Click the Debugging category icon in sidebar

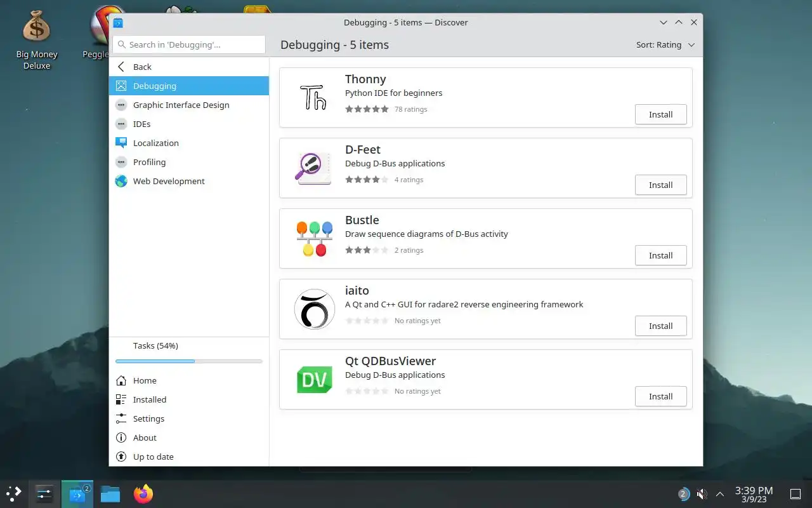pyautogui.click(x=121, y=86)
